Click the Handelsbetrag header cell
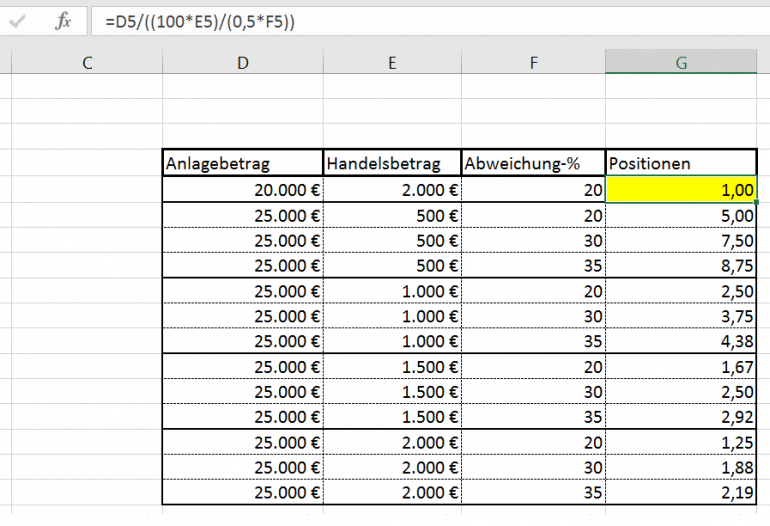This screenshot has width=770, height=526. click(x=392, y=163)
